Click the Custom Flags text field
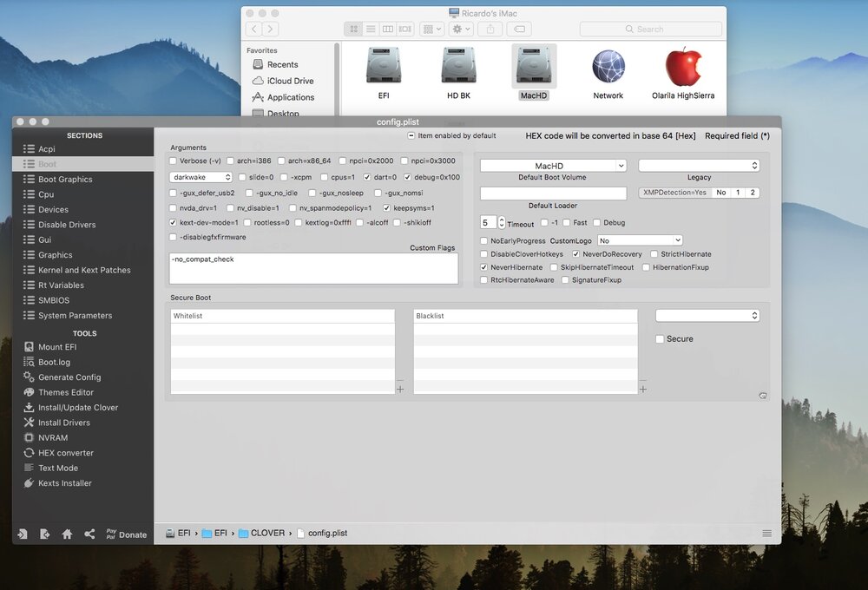Image resolution: width=868 pixels, height=590 pixels. coord(313,268)
